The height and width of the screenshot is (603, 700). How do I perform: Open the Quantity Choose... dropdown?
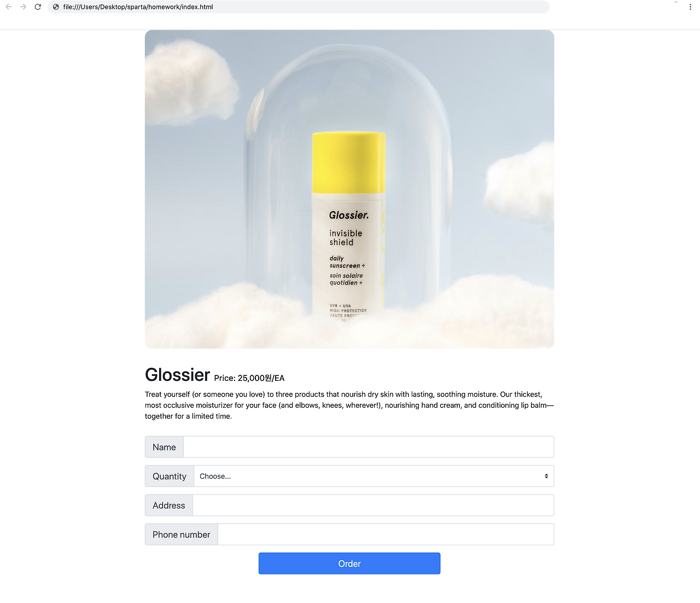(x=374, y=476)
